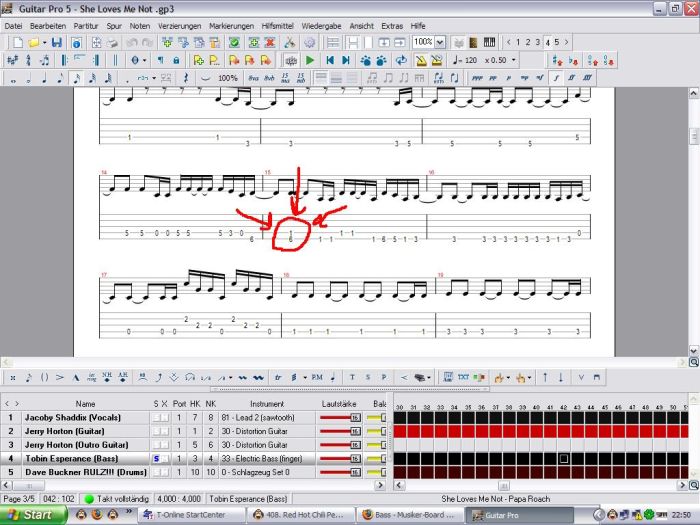Print the score with the printer icon
This screenshot has height=525, width=700.
(112, 42)
